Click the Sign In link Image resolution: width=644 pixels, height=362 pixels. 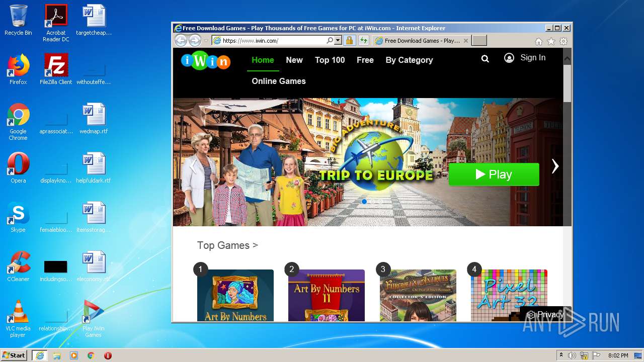tap(533, 58)
